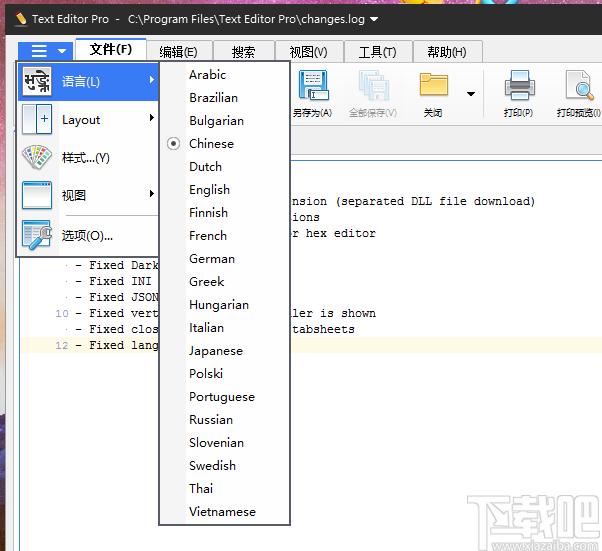Click the Save All (全部保存) icon
602x551 pixels.
(x=372, y=90)
